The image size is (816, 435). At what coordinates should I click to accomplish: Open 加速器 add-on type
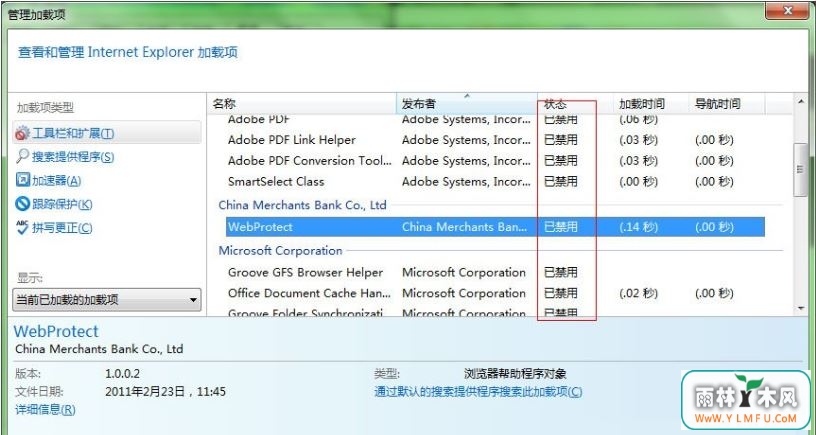pos(57,181)
